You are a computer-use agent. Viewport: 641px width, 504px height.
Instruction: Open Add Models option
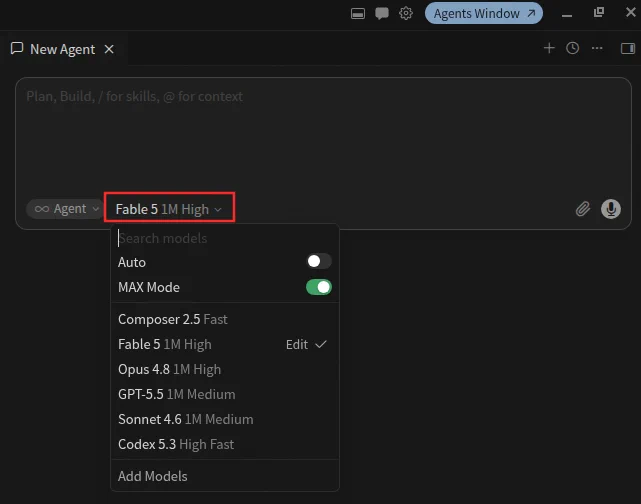point(225,476)
